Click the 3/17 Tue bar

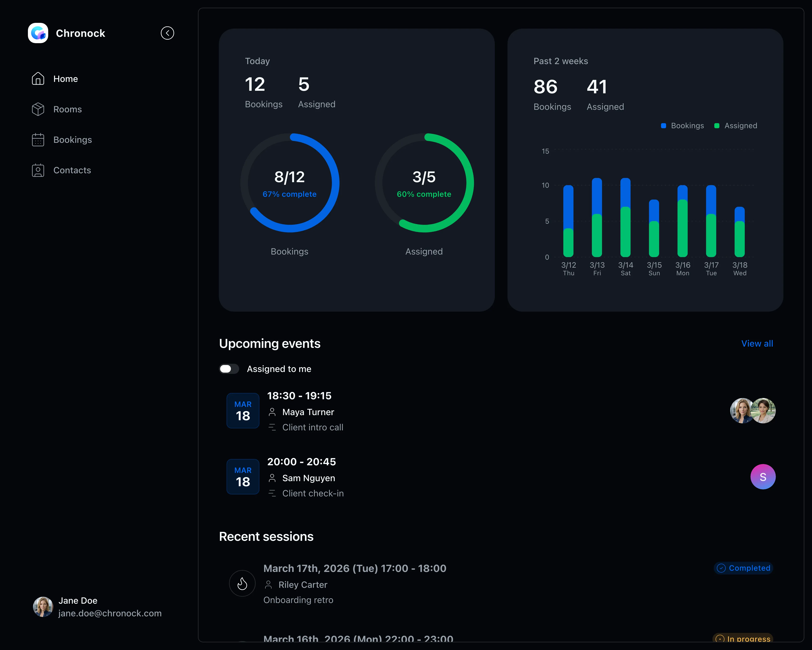[x=711, y=221]
